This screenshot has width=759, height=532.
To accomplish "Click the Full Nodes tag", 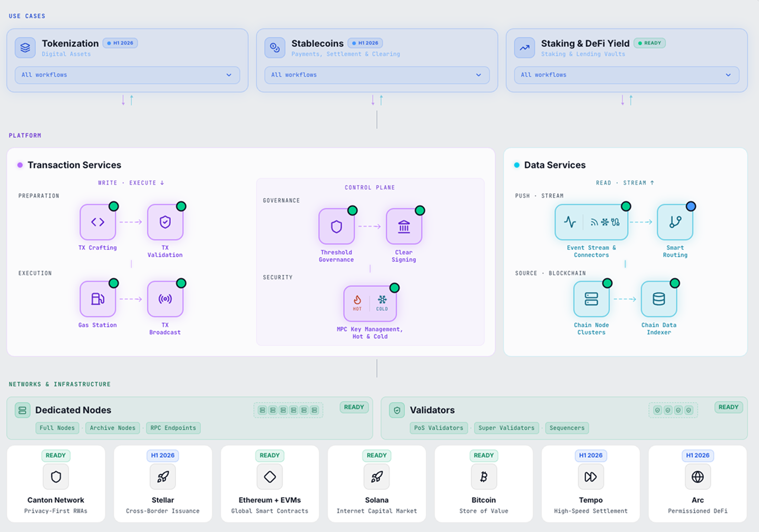I will 57,428.
